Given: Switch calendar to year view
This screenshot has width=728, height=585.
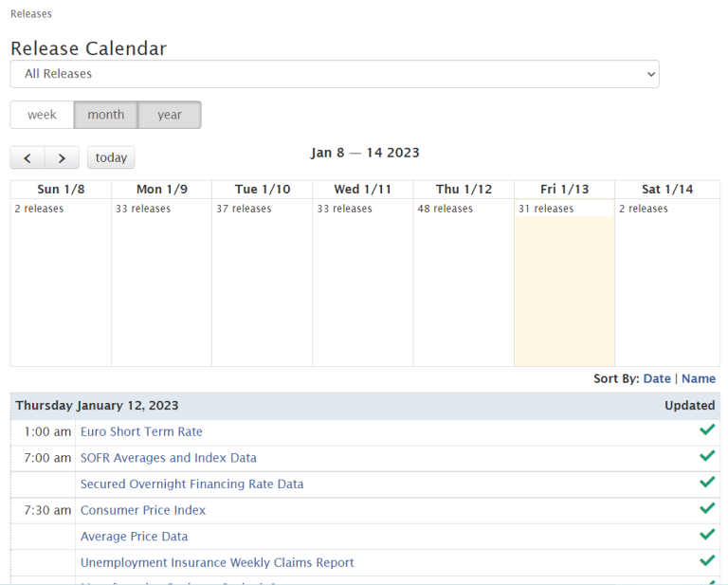Looking at the screenshot, I should 170,115.
